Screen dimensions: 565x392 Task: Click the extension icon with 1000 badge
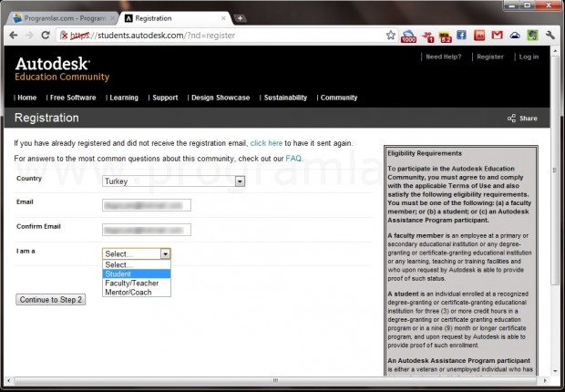[408, 36]
